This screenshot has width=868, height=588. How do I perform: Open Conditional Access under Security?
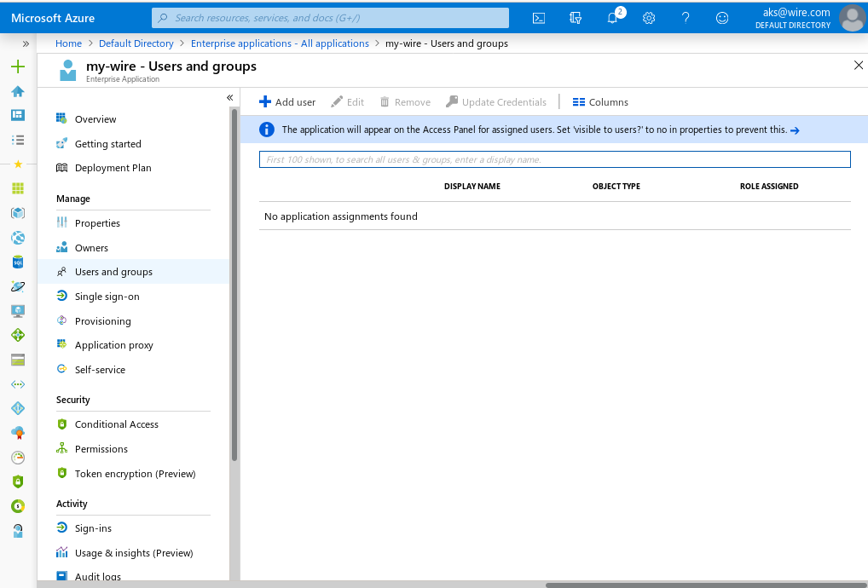click(x=116, y=424)
